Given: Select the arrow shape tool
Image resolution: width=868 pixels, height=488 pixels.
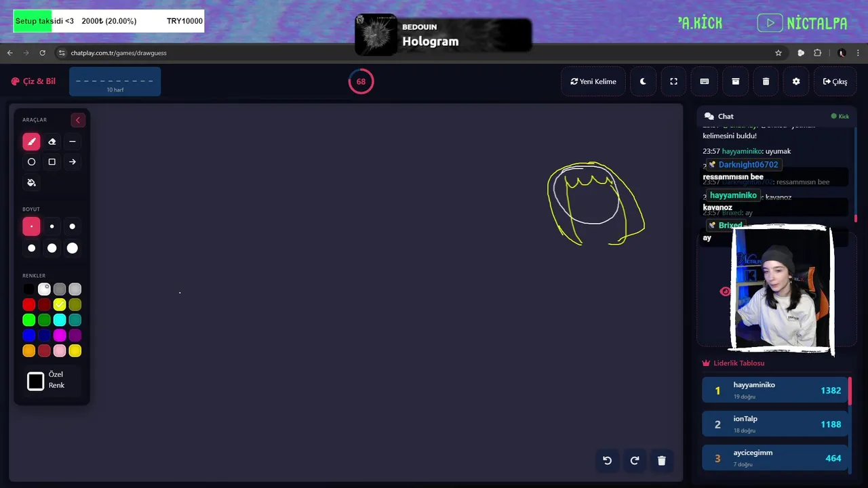Looking at the screenshot, I should [x=73, y=162].
